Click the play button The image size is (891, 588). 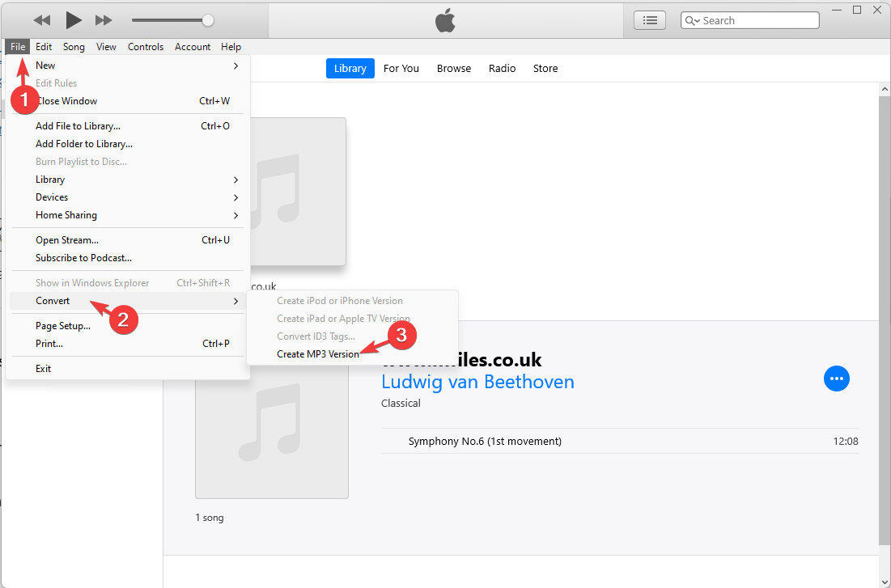pyautogui.click(x=74, y=20)
